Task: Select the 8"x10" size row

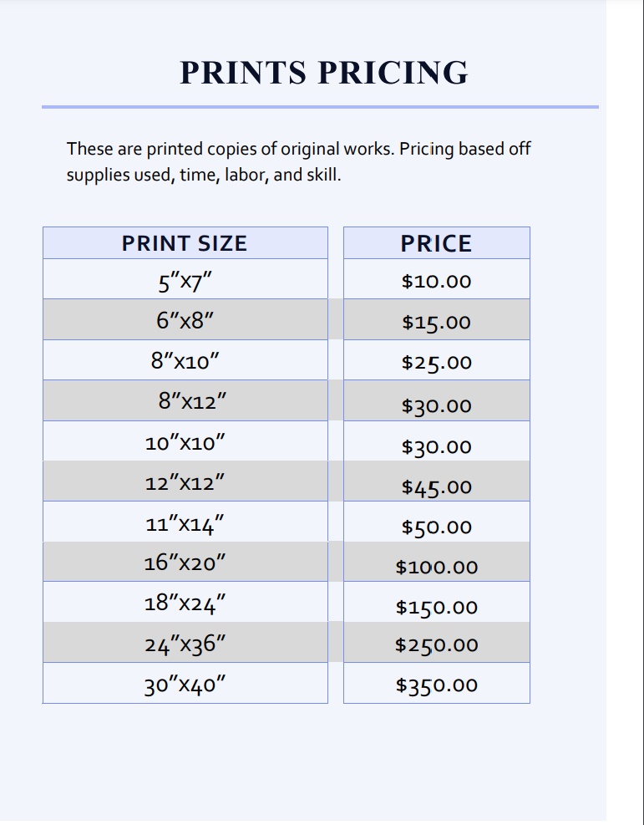Action: pos(185,360)
